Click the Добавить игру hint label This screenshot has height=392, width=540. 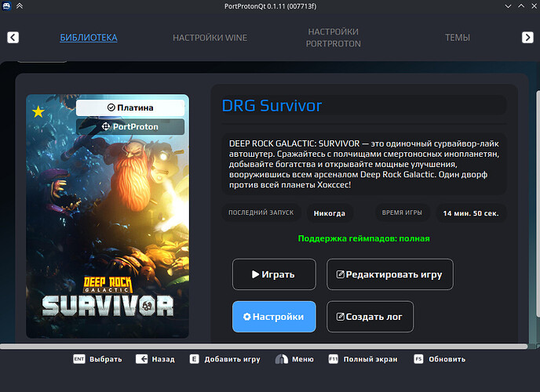tap(232, 359)
